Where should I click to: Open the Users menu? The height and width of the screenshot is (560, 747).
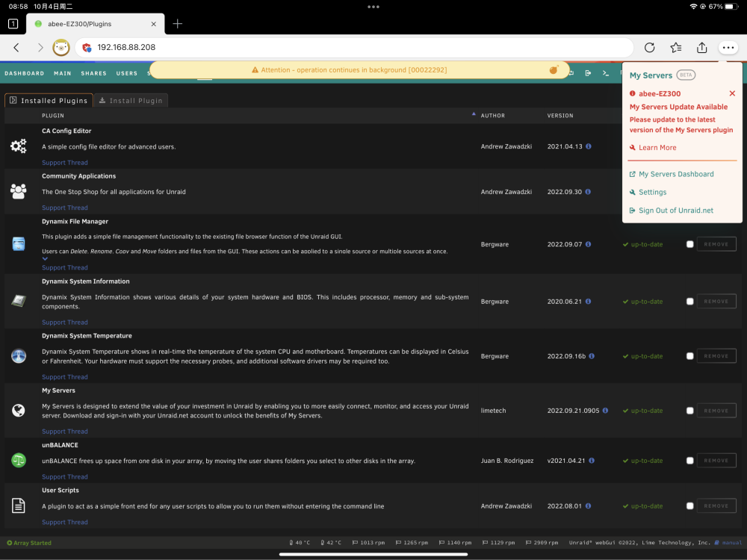coord(127,73)
